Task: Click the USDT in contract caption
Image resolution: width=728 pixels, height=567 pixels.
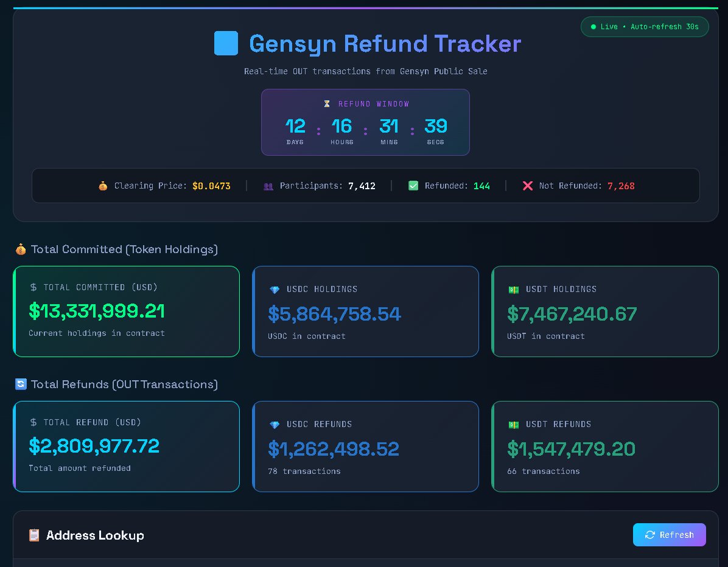Action: [x=545, y=336]
